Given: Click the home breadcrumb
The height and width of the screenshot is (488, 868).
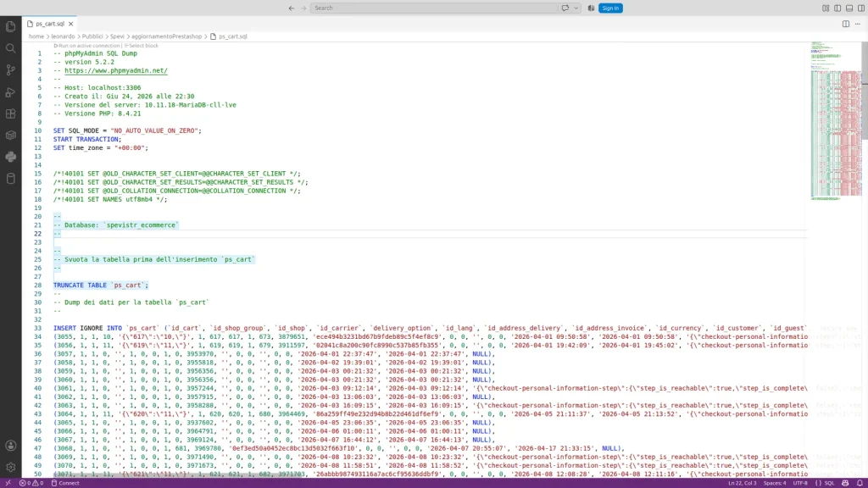Looking at the screenshot, I should coord(36,36).
